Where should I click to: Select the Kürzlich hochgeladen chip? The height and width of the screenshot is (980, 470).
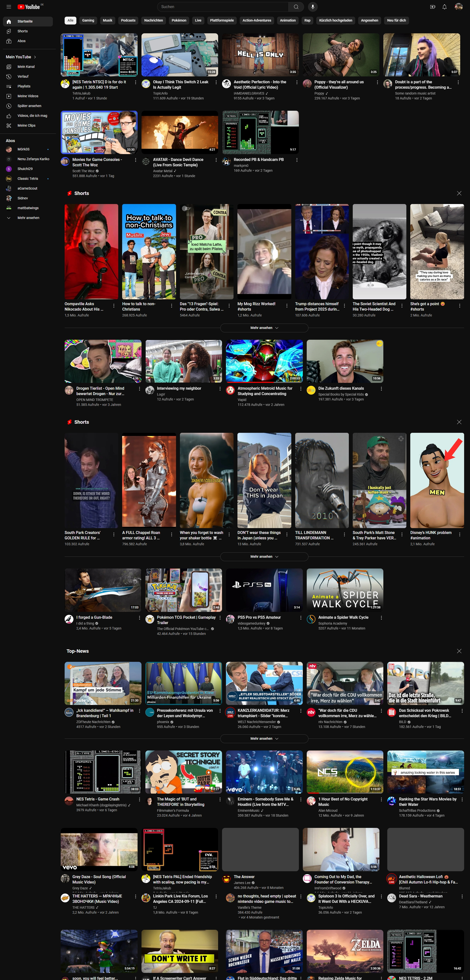click(335, 21)
